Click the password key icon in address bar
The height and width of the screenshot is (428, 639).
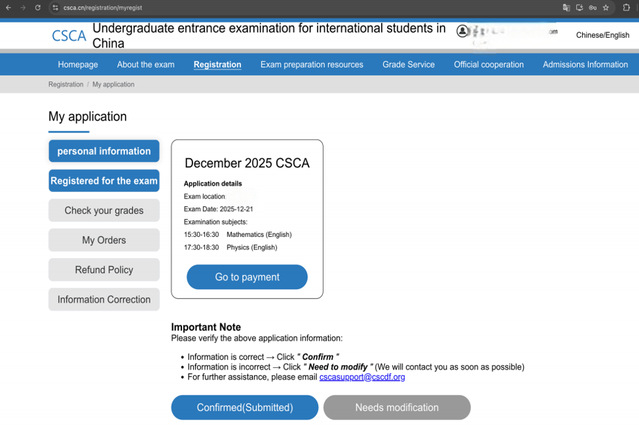coord(593,7)
